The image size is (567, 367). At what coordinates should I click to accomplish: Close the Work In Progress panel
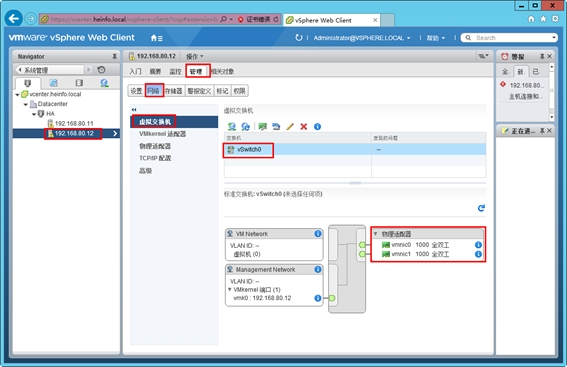point(549,131)
